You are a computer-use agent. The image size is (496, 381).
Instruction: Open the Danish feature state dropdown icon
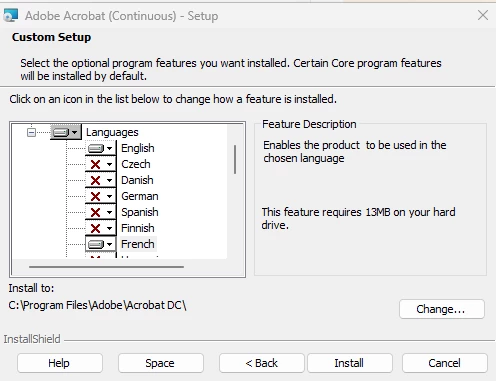coord(100,180)
